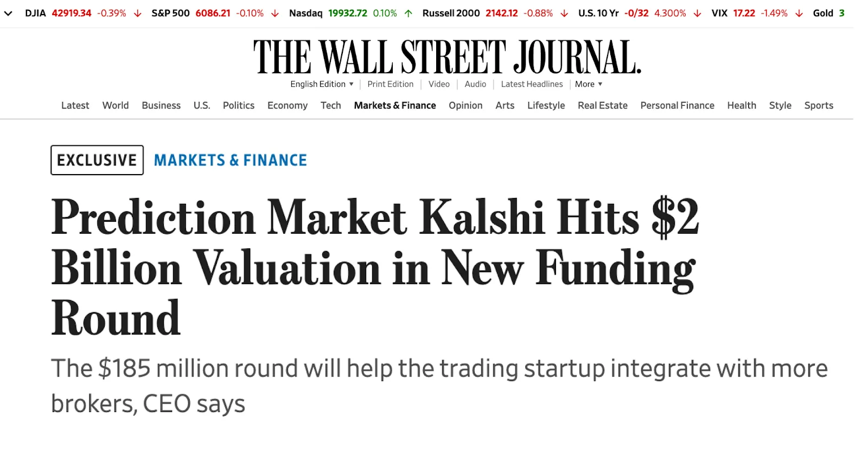The image size is (868, 449).
Task: Click the Russell 2000 down arrow icon
Action: (564, 14)
